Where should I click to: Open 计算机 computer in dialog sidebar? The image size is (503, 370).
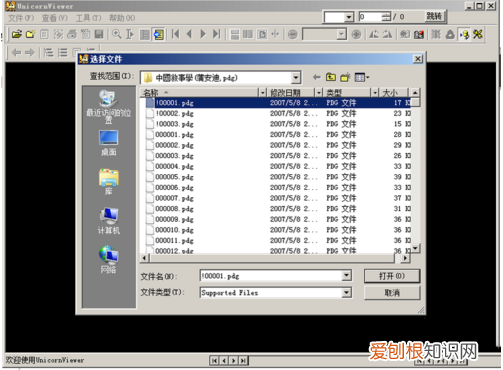point(108,221)
